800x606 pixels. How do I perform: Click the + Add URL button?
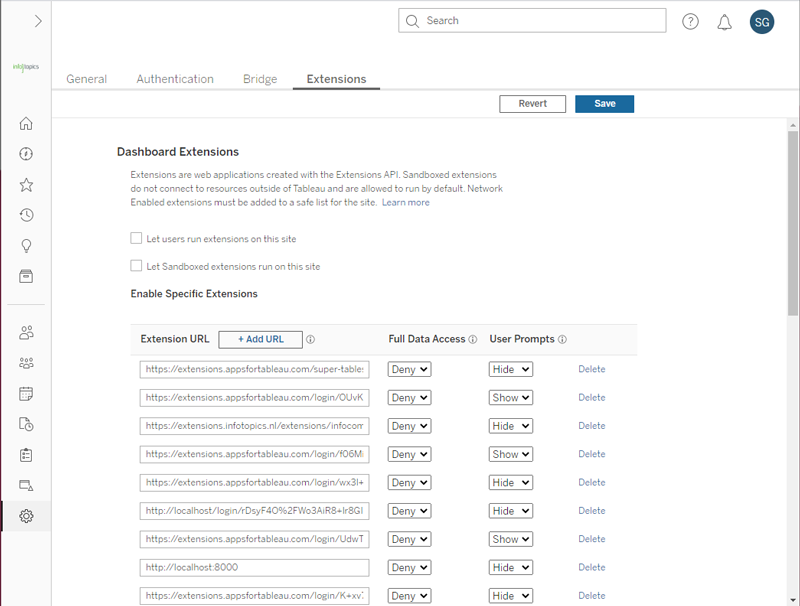[260, 340]
